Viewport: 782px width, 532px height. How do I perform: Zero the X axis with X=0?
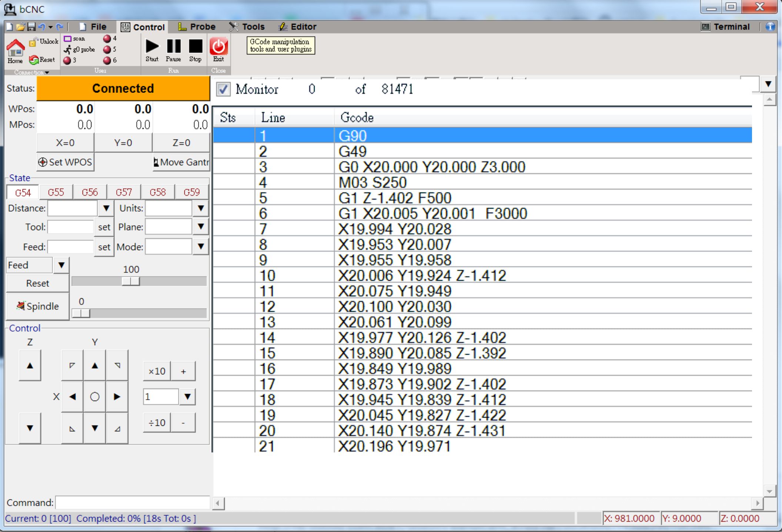point(65,143)
